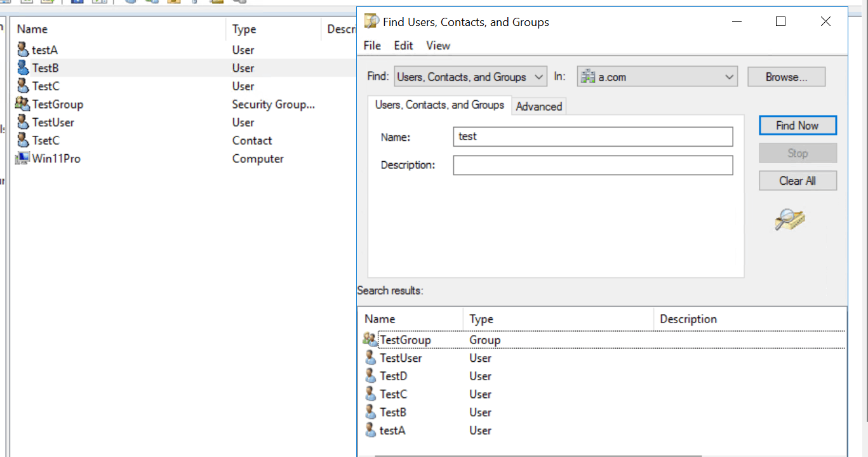
Task: Click the testA user icon in search results
Action: pyautogui.click(x=371, y=430)
